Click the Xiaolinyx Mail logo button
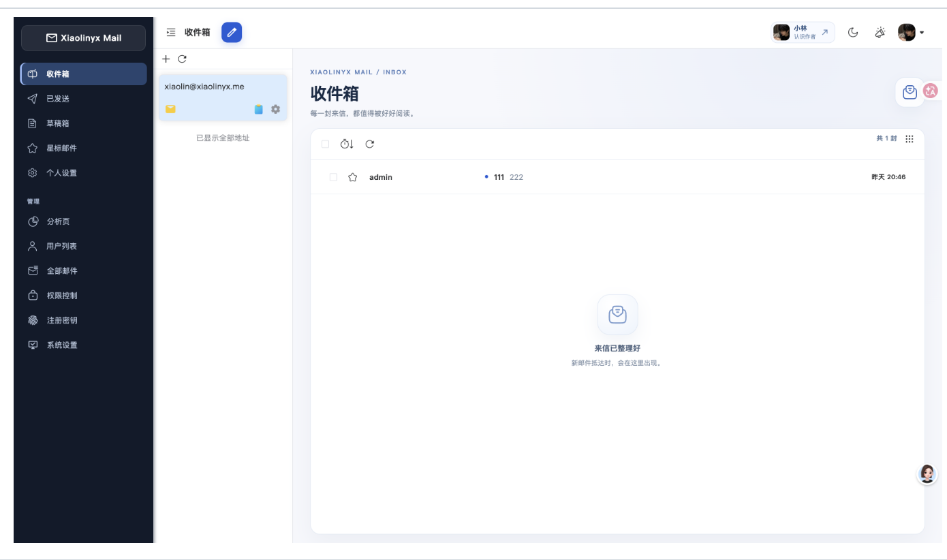The image size is (947, 560). click(84, 38)
